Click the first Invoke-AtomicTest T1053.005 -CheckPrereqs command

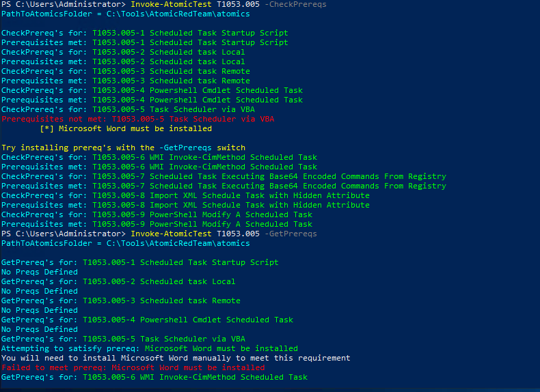coord(228,5)
